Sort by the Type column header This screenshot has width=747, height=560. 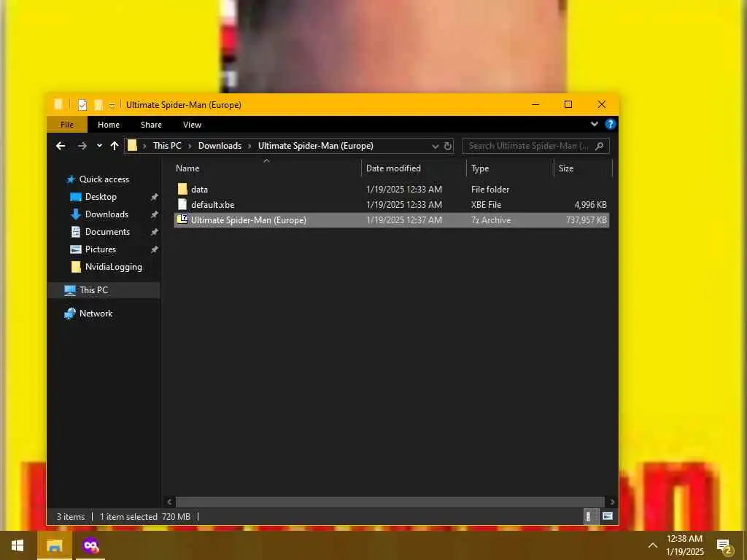(x=480, y=168)
